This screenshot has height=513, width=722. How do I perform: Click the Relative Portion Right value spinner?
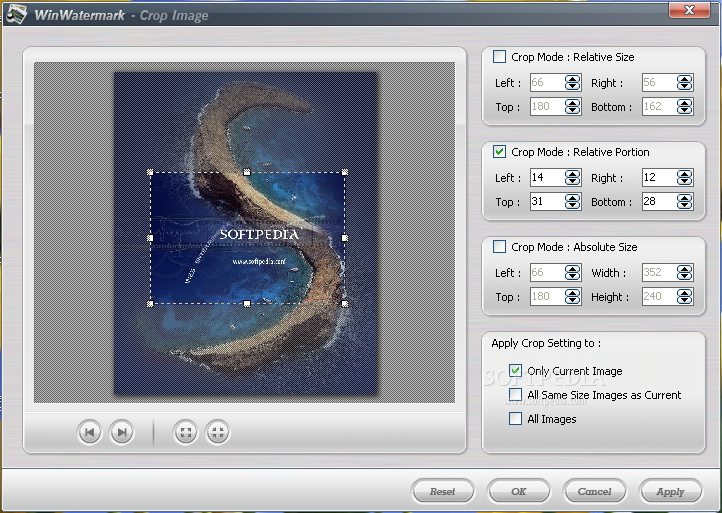coord(684,178)
